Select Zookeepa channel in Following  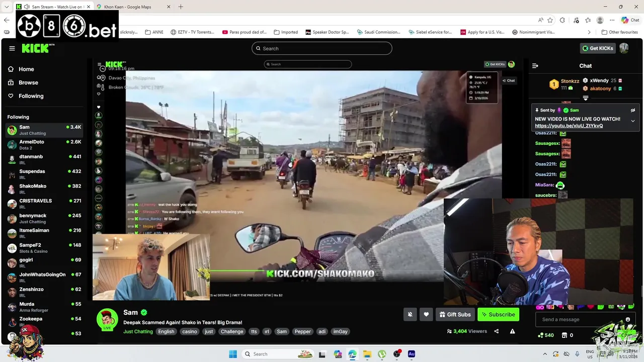(43, 321)
